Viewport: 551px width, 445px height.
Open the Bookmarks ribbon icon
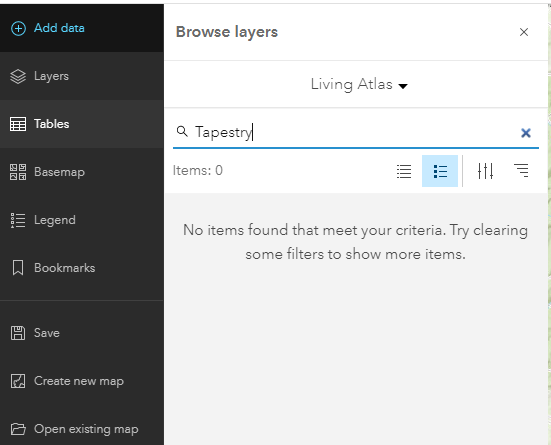coord(18,268)
